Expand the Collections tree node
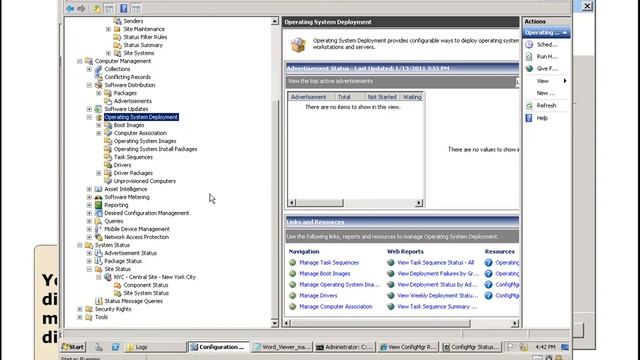Screen dimensions: 640x360 click(x=89, y=69)
